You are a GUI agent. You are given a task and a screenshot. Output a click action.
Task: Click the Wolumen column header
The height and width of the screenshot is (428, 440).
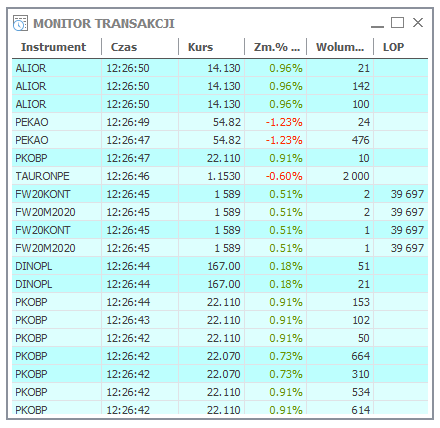[340, 47]
